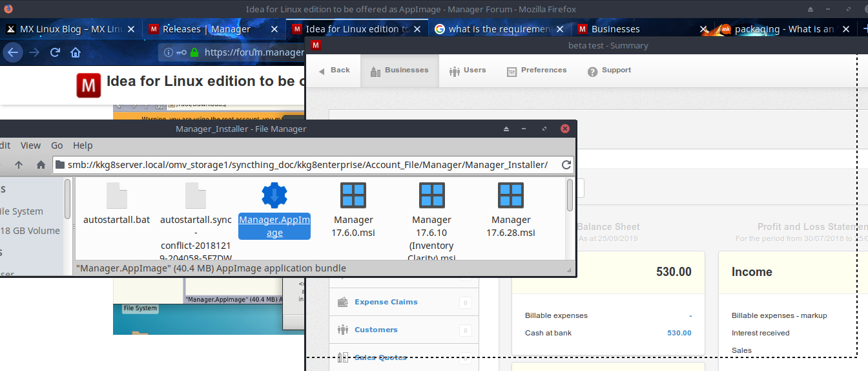Viewport: 868px width, 371px height.
Task: Click the 18 GB Volume sidebar entry
Action: click(30, 231)
